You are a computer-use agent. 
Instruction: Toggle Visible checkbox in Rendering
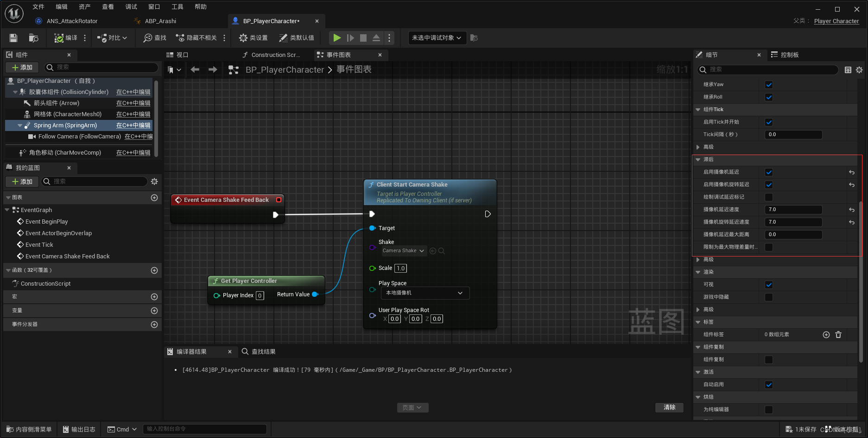[769, 285]
